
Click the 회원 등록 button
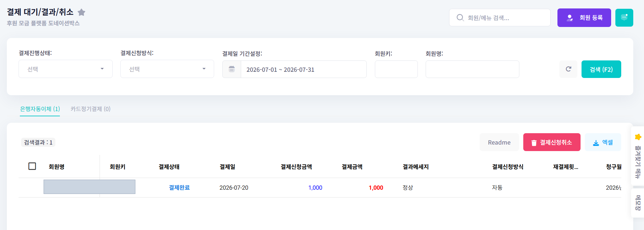[584, 18]
